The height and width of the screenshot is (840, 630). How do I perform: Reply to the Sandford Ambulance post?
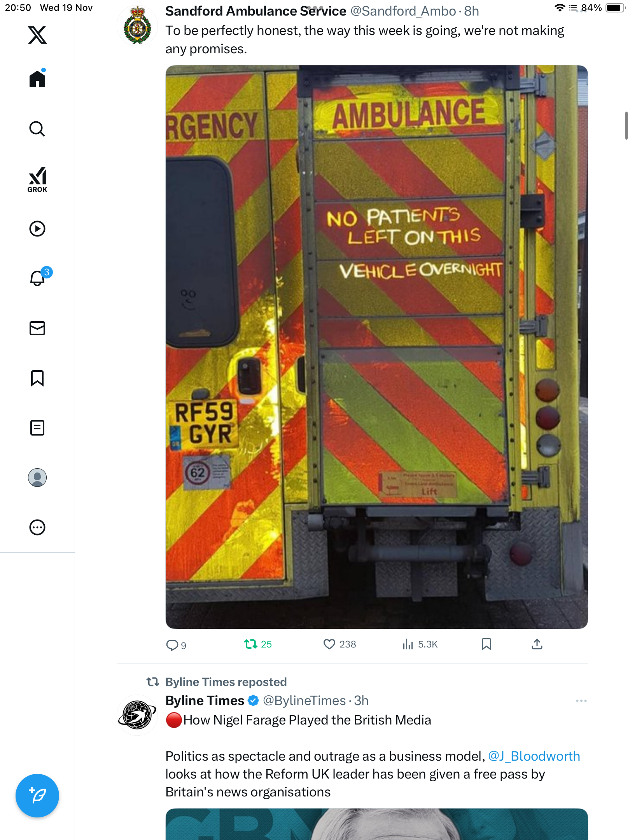tap(172, 645)
